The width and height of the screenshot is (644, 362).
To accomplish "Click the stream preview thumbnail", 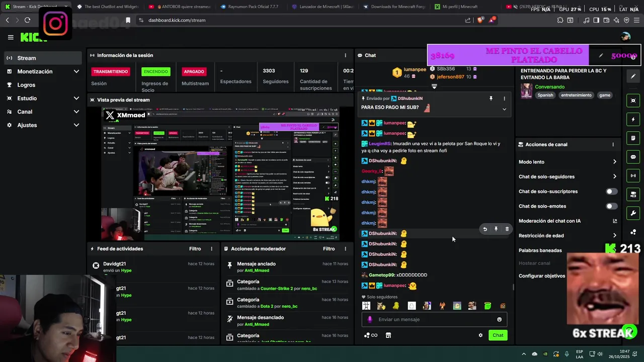I will point(220,174).
